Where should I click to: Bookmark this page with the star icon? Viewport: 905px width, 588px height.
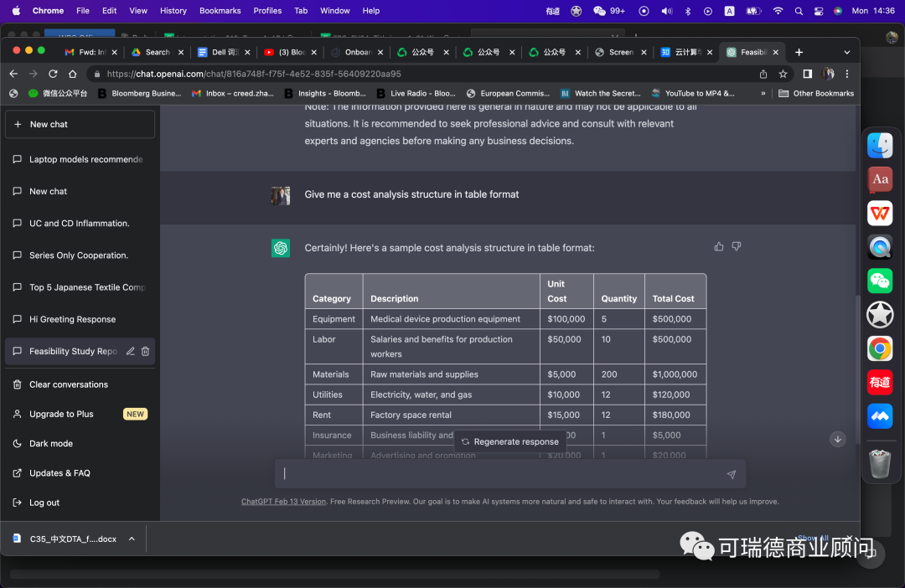[783, 74]
